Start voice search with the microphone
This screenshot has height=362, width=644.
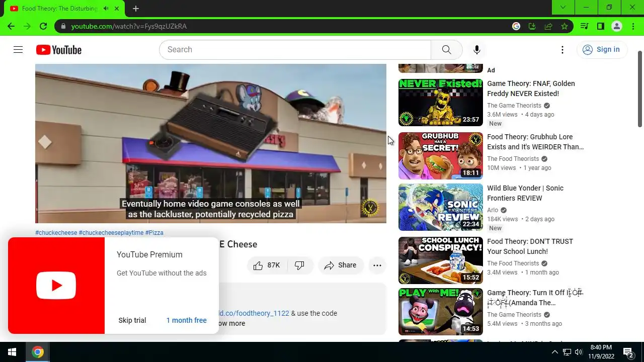(476, 49)
